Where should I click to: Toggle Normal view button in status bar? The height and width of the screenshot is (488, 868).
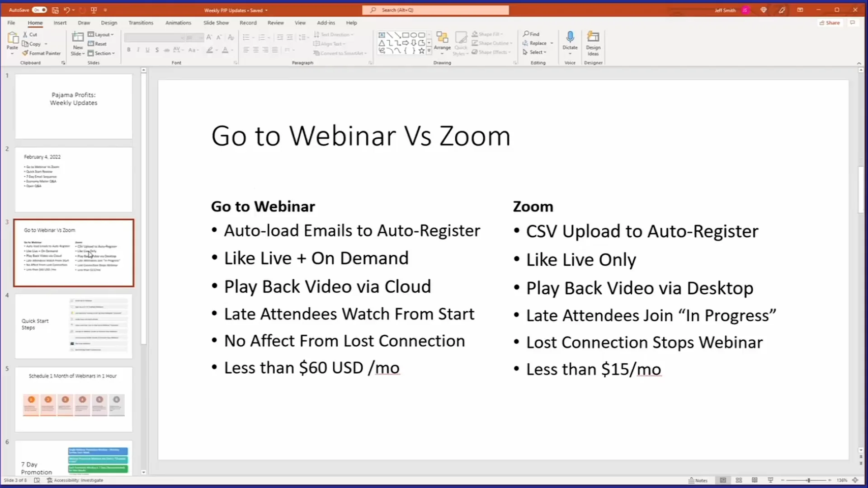tap(723, 480)
